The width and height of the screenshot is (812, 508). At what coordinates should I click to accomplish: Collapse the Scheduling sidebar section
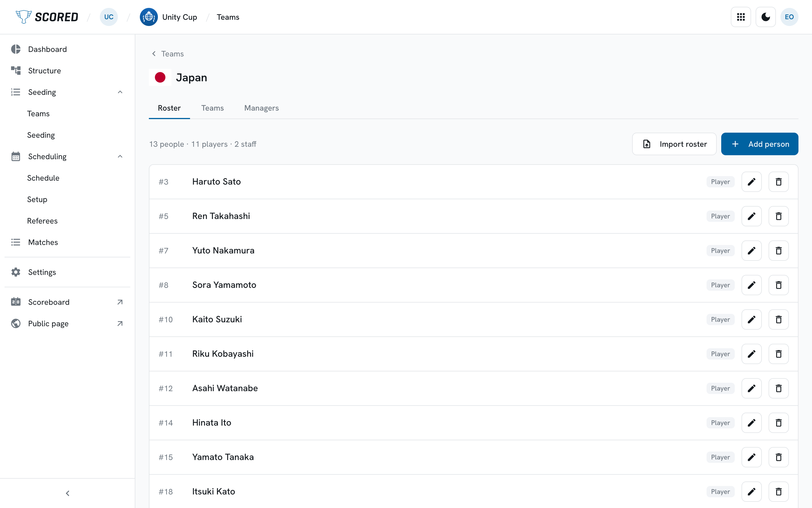pyautogui.click(x=120, y=157)
